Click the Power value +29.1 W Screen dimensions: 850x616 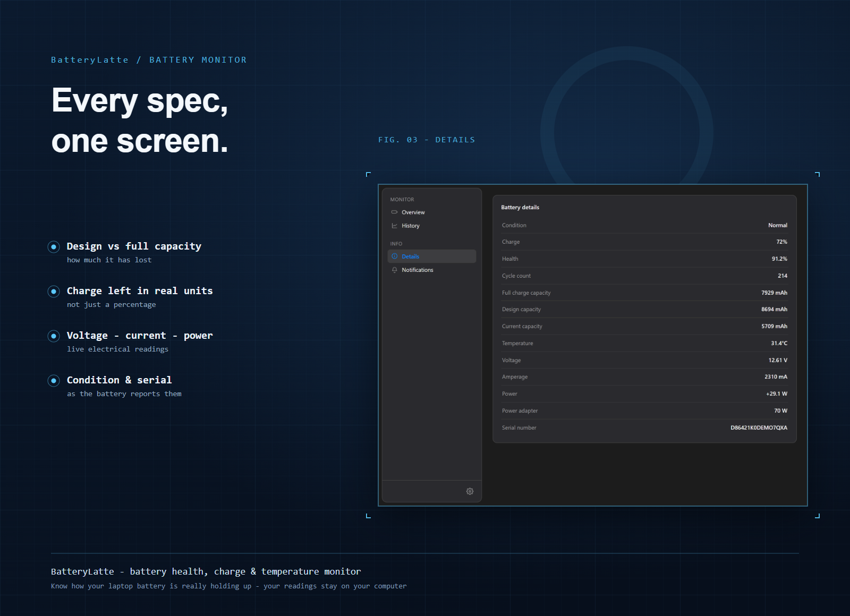pos(777,393)
